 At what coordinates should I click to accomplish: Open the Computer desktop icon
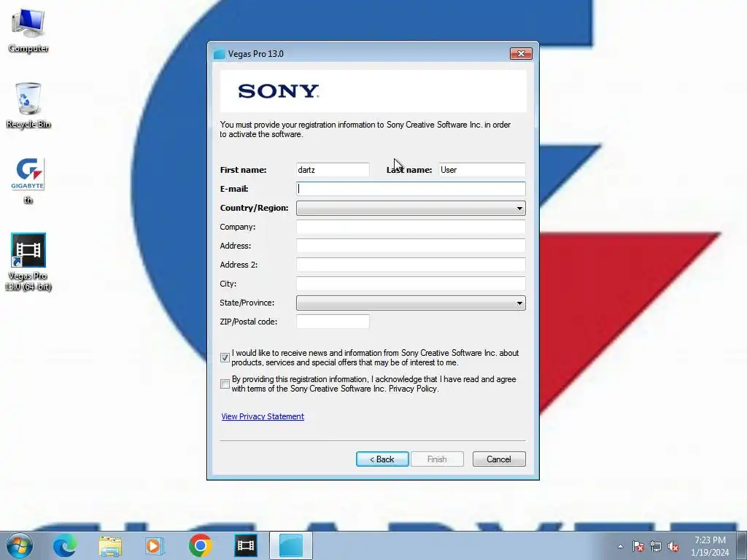click(28, 31)
